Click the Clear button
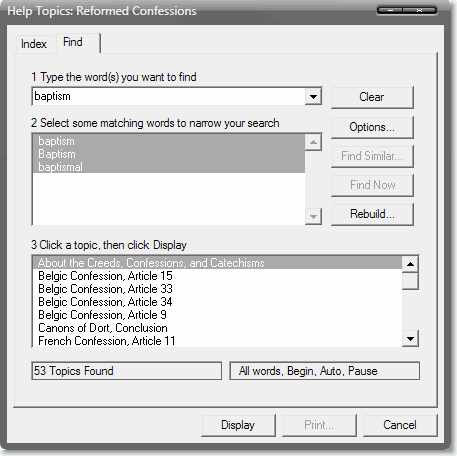 click(x=372, y=97)
